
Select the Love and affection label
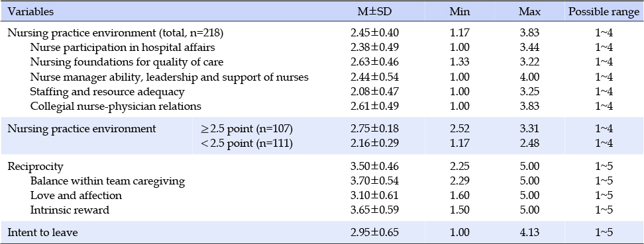[x=76, y=196]
